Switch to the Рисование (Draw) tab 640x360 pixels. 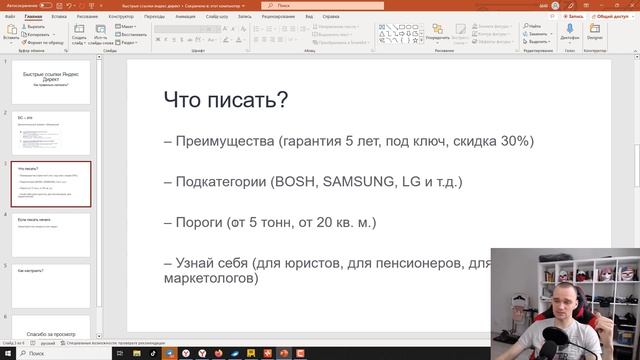pos(87,17)
